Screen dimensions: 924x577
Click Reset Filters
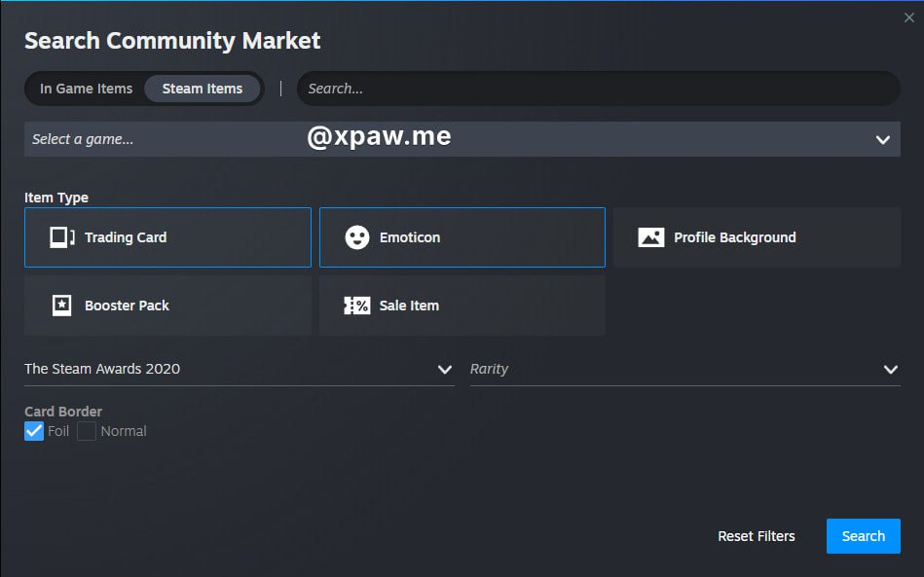pyautogui.click(x=756, y=536)
